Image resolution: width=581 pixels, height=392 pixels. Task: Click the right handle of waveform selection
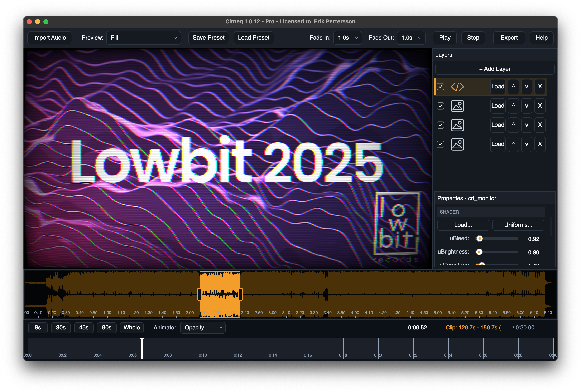[240, 294]
